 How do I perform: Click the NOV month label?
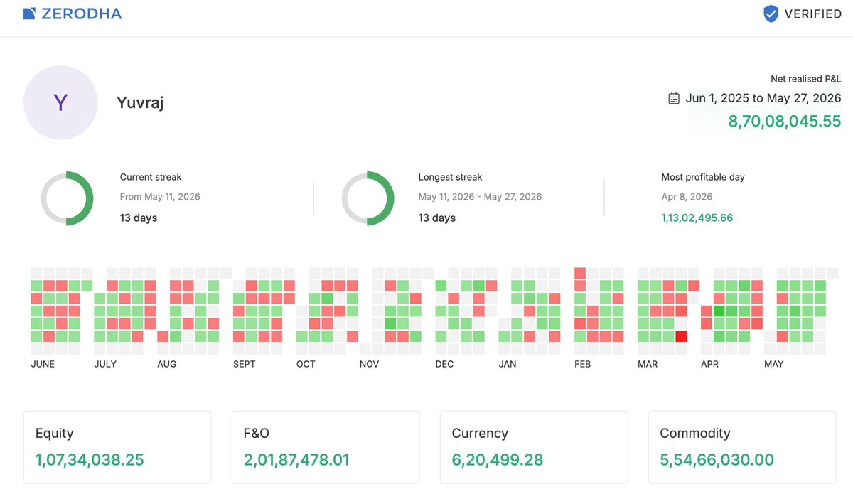click(x=369, y=364)
